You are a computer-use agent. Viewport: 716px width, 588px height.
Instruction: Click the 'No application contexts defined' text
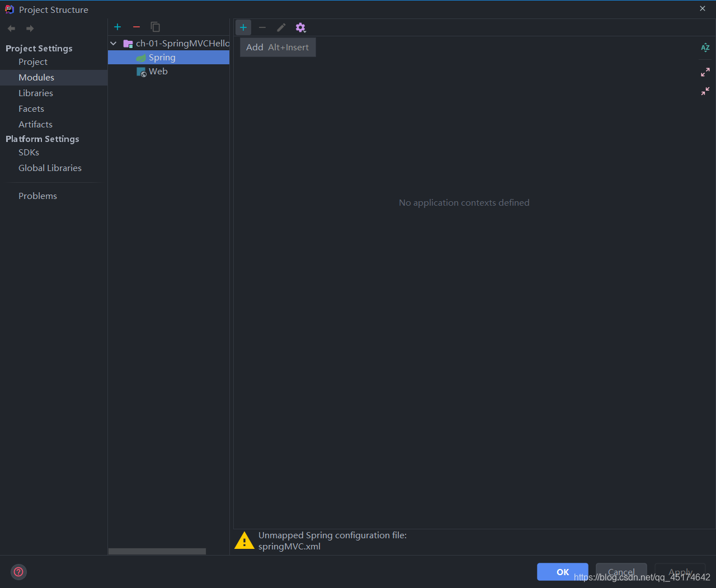click(464, 203)
